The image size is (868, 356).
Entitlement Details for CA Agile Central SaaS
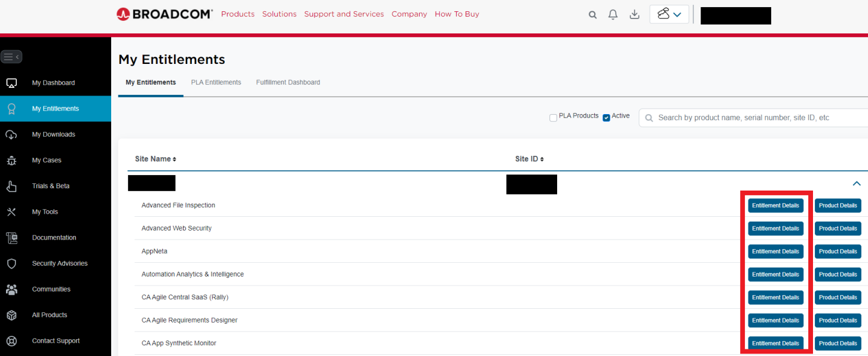coord(775,297)
